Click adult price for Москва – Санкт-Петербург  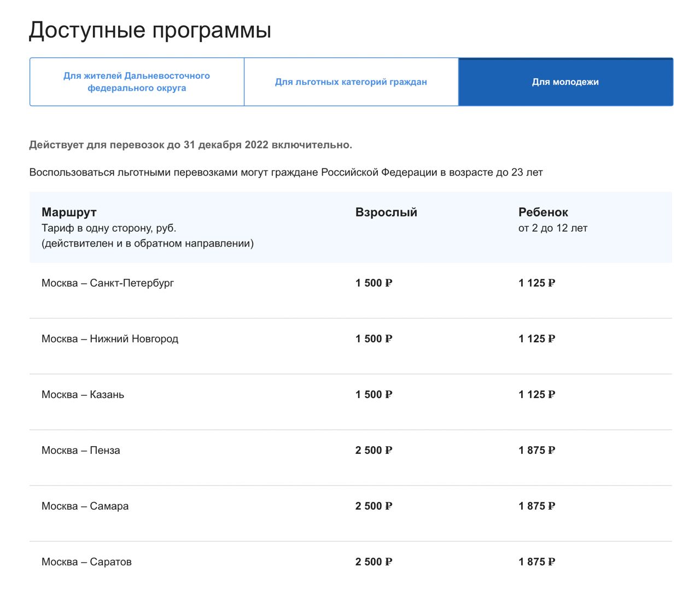pos(374,283)
